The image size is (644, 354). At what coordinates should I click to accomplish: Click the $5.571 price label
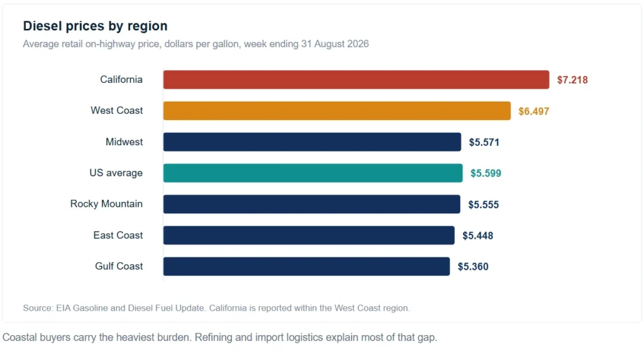(x=484, y=143)
